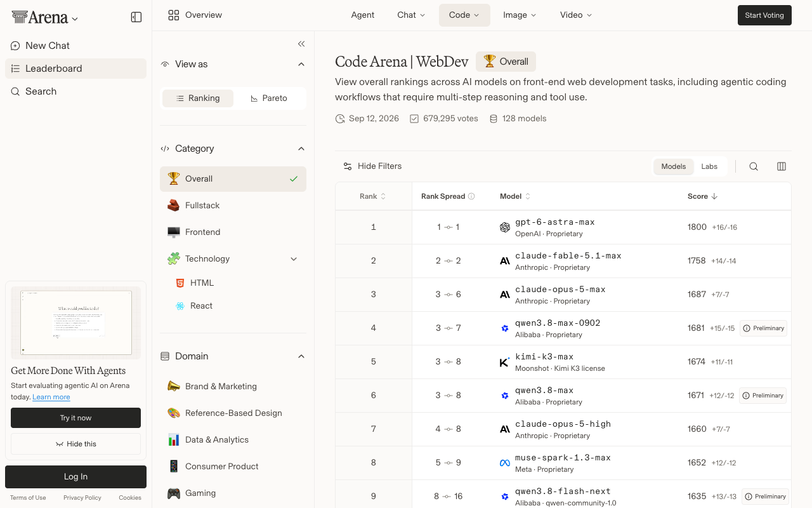Click the HTML5 logo icon
Image resolution: width=812 pixels, height=508 pixels.
(x=180, y=283)
